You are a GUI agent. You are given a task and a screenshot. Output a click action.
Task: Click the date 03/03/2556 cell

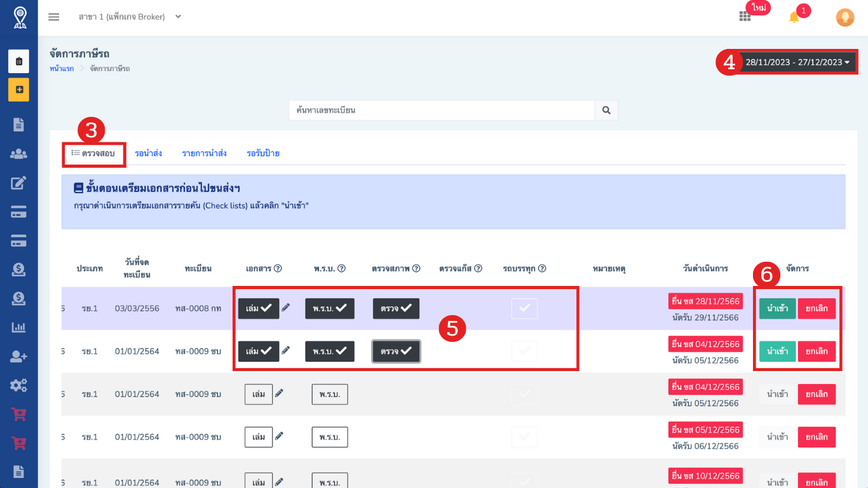tap(137, 308)
